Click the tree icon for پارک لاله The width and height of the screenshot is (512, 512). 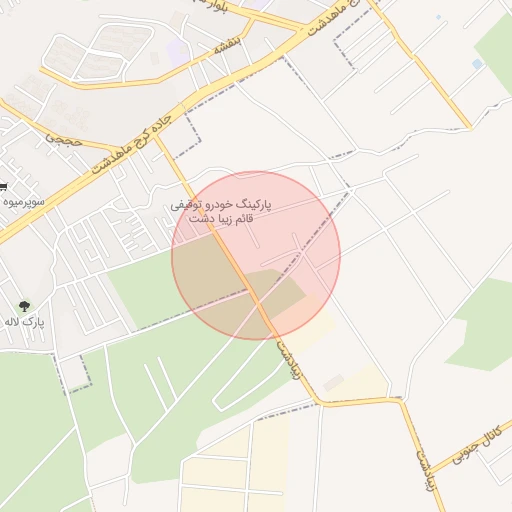(24, 306)
